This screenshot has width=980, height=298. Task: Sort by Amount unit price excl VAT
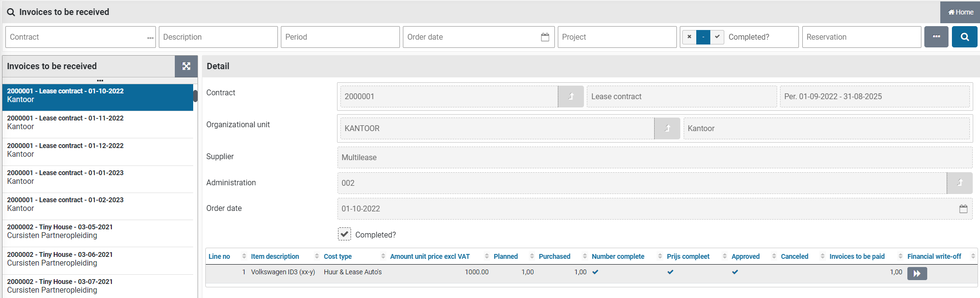pos(429,256)
